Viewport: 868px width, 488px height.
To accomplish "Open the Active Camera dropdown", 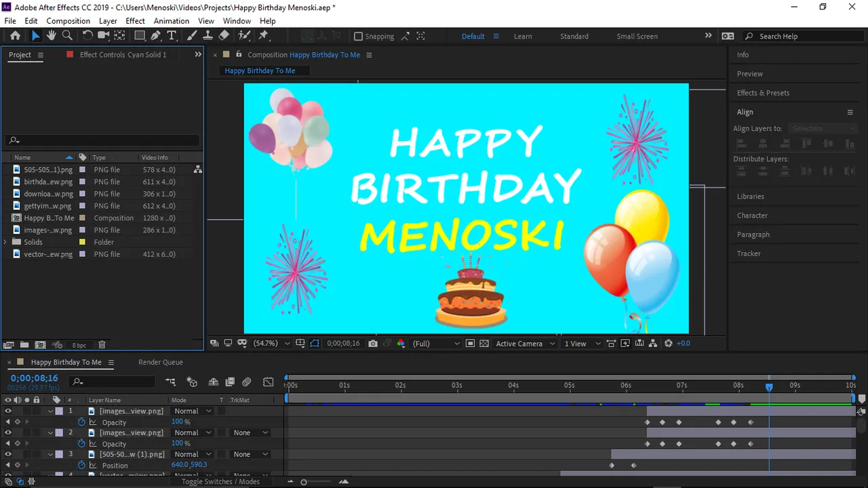I will point(525,344).
